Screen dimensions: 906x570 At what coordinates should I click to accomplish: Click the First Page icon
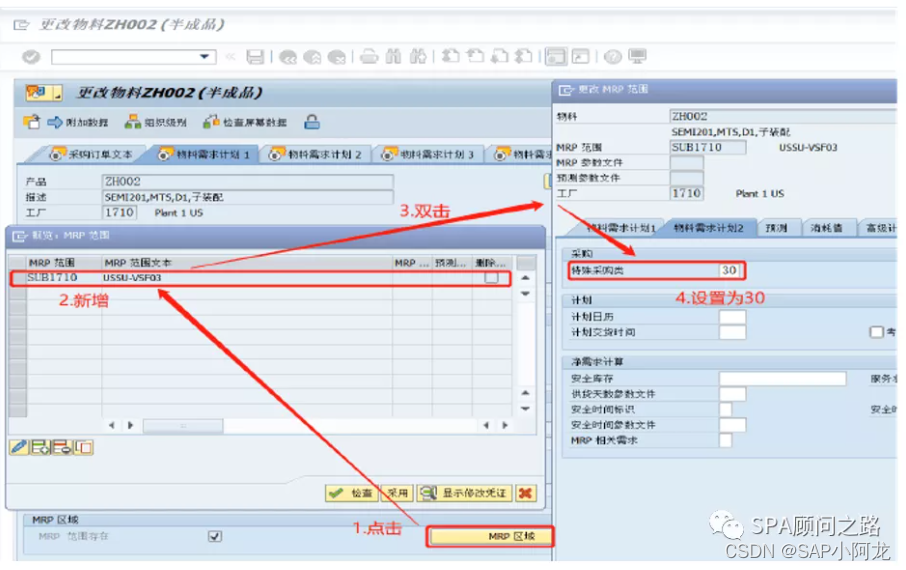450,57
